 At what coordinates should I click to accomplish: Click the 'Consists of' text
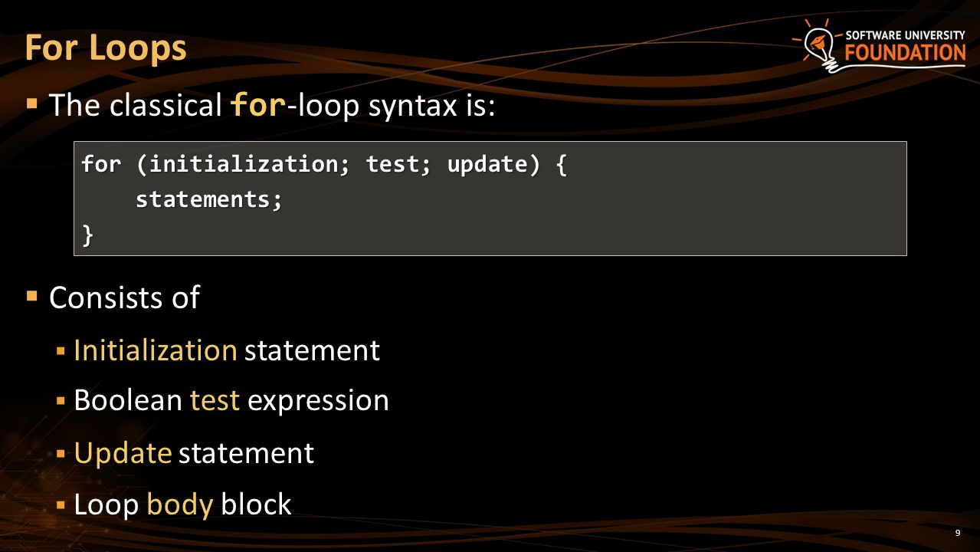tap(124, 297)
